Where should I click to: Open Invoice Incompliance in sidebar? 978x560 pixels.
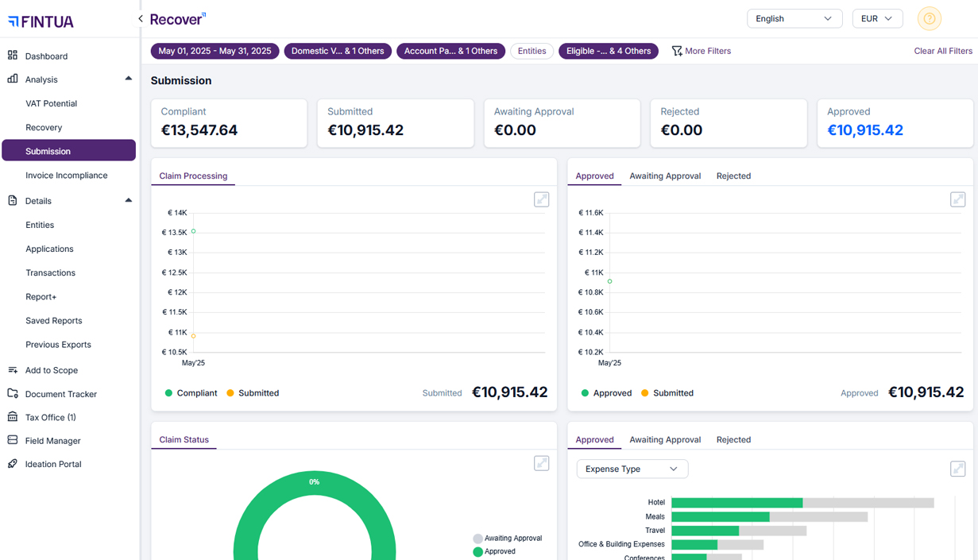coord(67,175)
